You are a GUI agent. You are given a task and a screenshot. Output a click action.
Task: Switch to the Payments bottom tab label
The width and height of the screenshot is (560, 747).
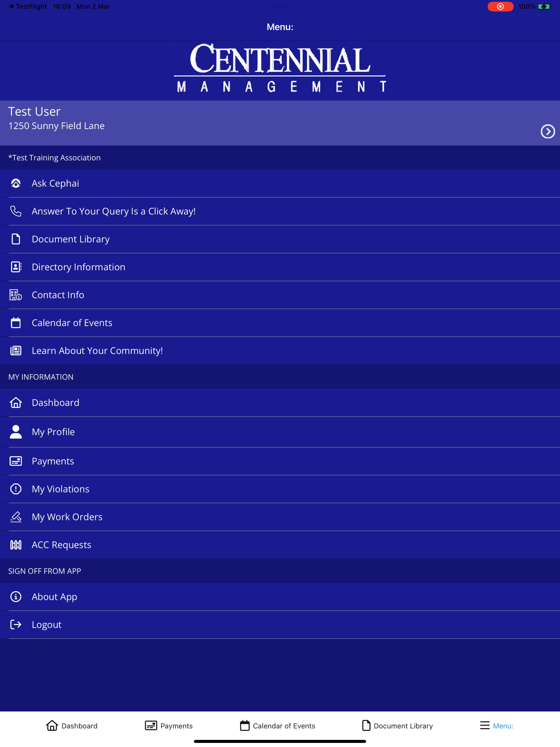click(x=176, y=726)
